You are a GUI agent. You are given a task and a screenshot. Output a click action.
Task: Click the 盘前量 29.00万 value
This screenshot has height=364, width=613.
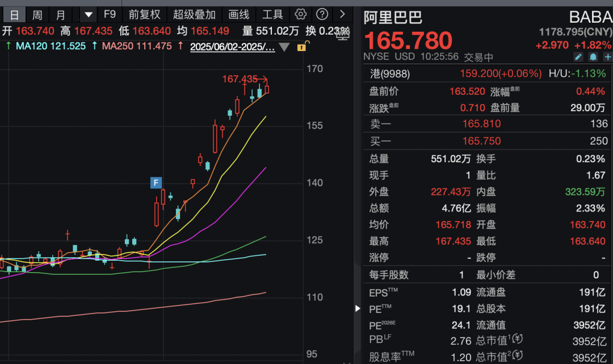[587, 108]
